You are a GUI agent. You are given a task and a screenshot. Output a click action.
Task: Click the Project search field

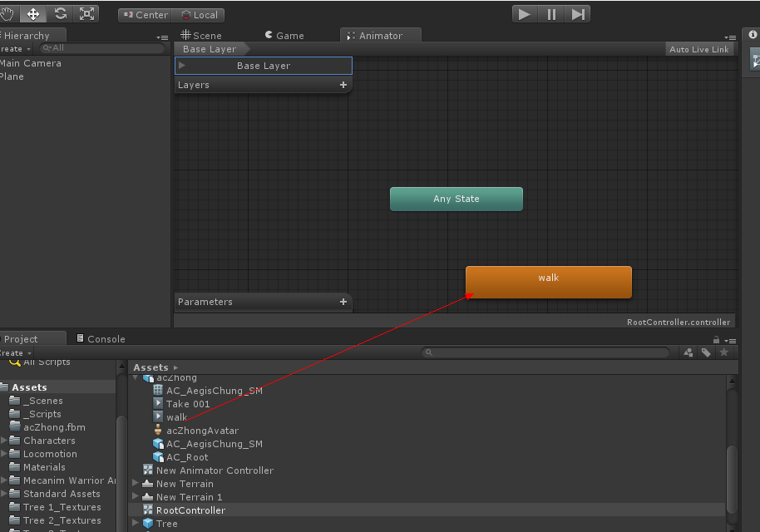click(x=545, y=352)
